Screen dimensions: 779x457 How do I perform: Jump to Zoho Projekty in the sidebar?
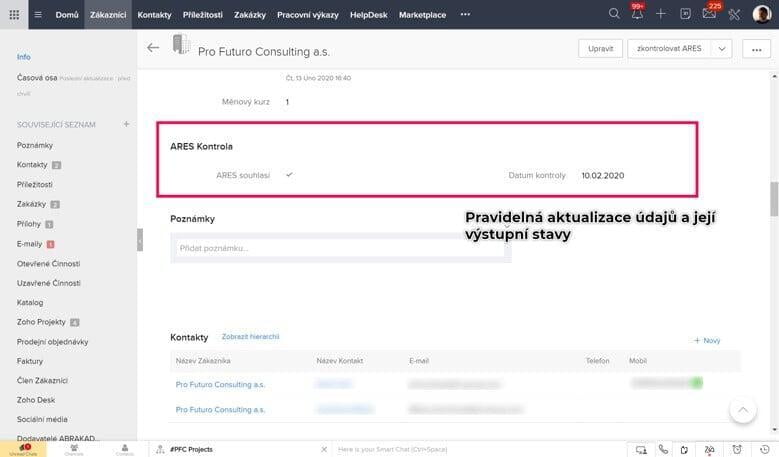pos(41,322)
